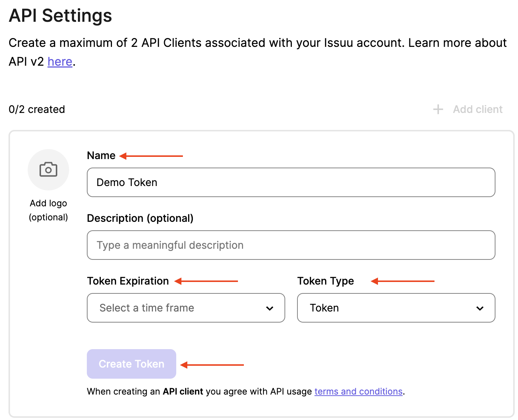Click the API Settings heading
This screenshot has height=420, width=518.
click(x=60, y=16)
